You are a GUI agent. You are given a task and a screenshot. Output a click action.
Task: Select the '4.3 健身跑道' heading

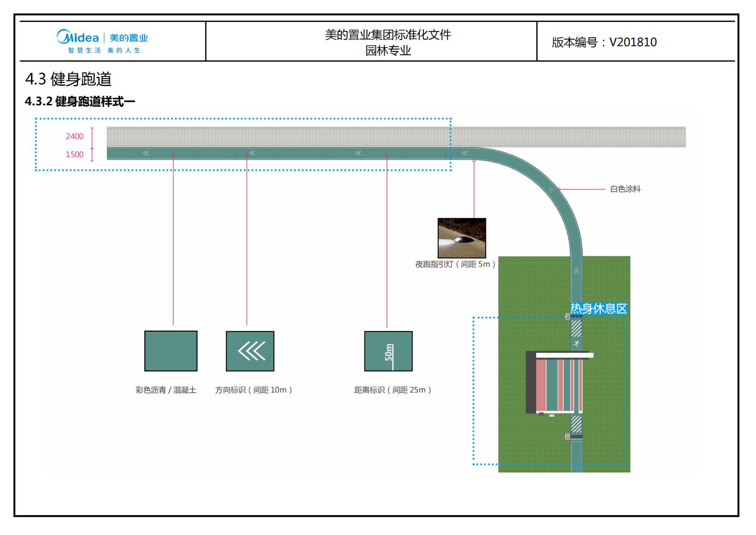(68, 79)
